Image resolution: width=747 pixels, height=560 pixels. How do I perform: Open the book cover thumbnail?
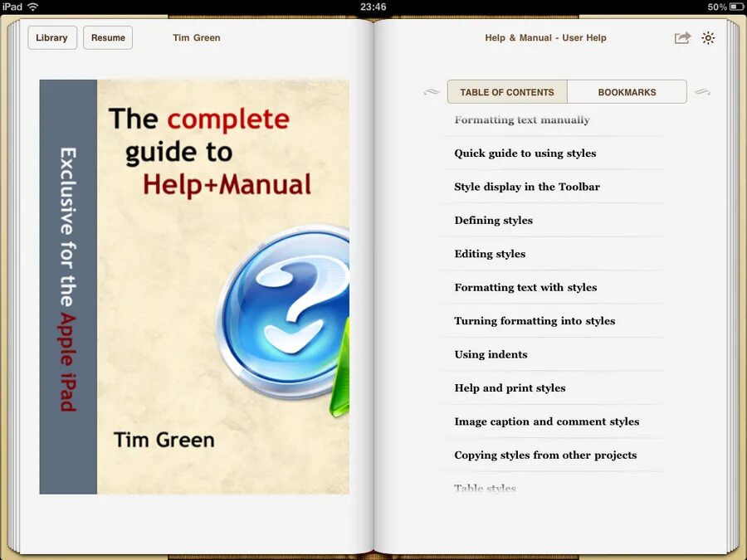click(x=194, y=287)
